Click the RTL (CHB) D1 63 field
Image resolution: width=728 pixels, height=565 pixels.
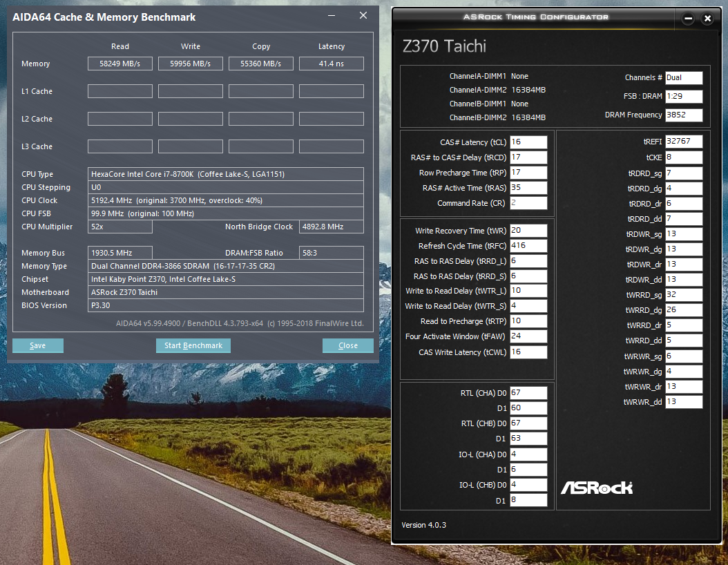point(528,439)
